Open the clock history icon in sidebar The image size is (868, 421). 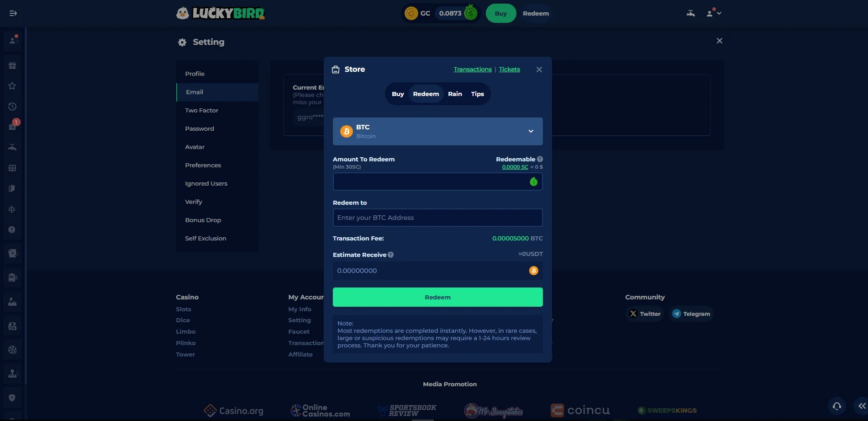pos(12,106)
